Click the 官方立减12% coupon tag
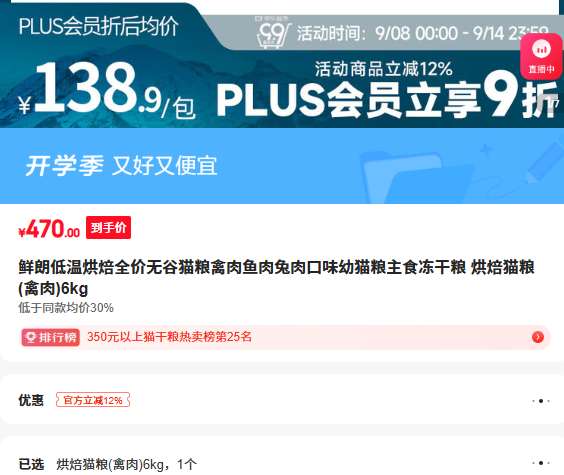Screen dimensions: 564x475 pos(93,400)
